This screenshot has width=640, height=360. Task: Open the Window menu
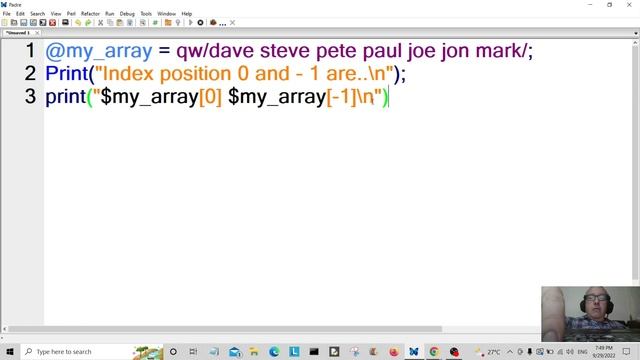click(167, 13)
